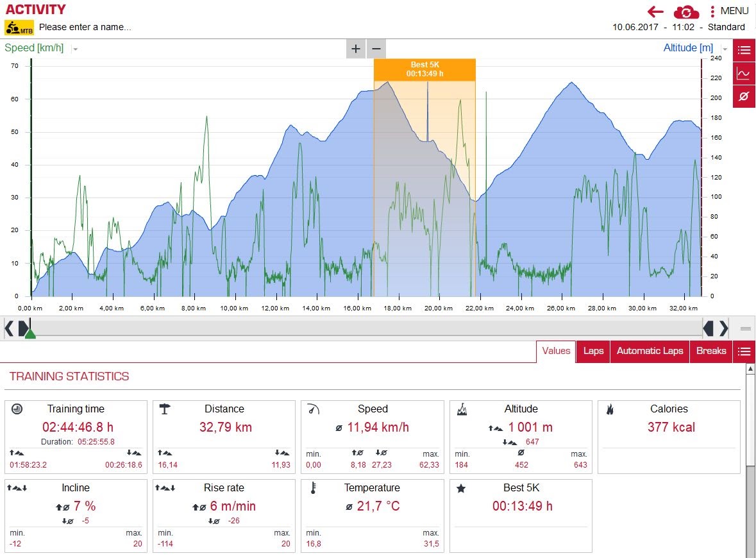Toggle the average value icon
This screenshot has height=558, width=756.
744,96
